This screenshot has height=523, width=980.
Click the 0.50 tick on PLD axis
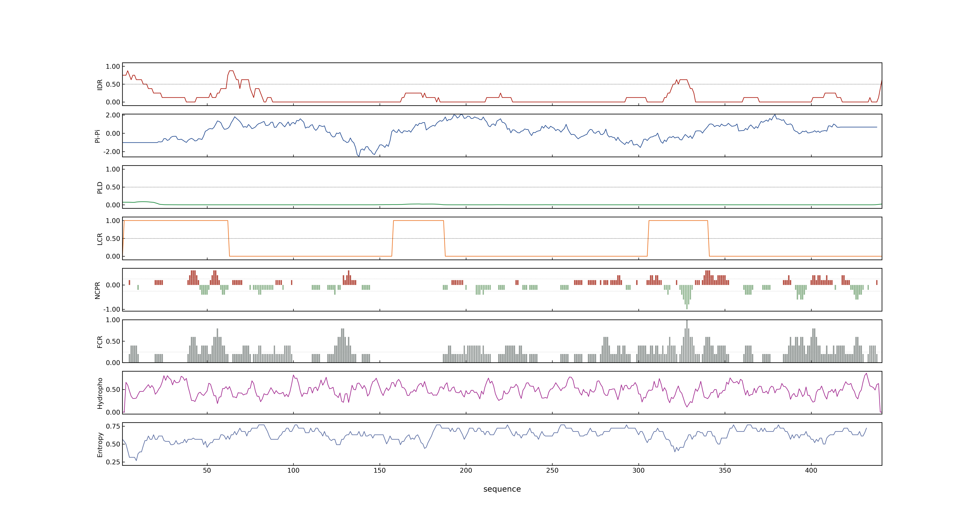click(x=113, y=187)
